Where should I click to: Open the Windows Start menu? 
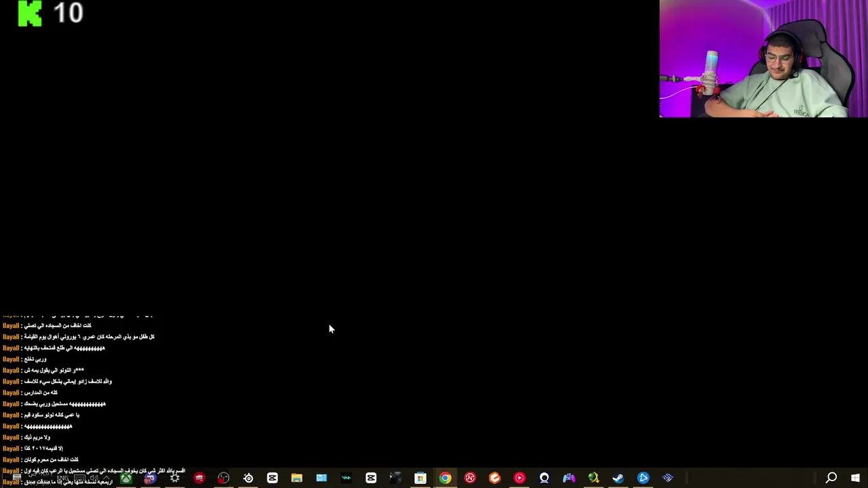tap(856, 479)
